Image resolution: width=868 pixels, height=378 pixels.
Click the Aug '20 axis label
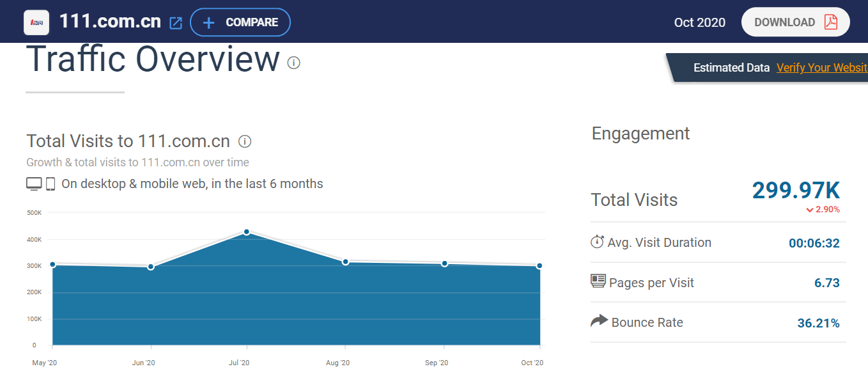tap(337, 363)
